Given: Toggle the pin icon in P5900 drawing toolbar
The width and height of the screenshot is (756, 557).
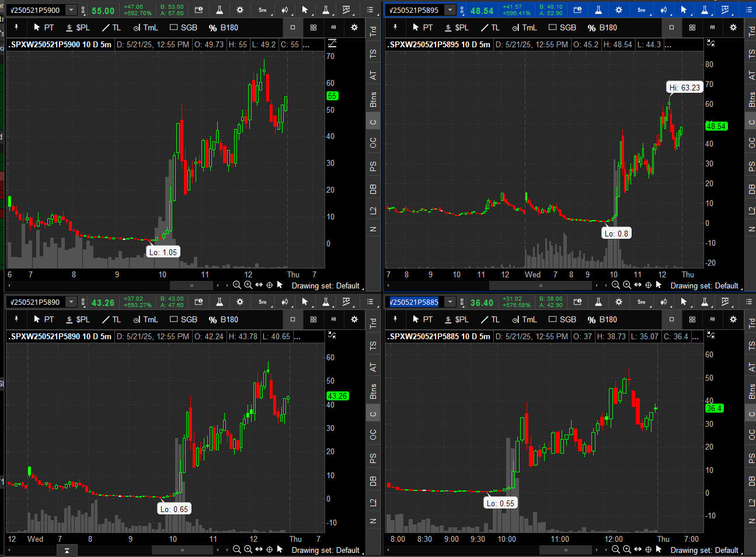Looking at the screenshot, I should point(16,27).
